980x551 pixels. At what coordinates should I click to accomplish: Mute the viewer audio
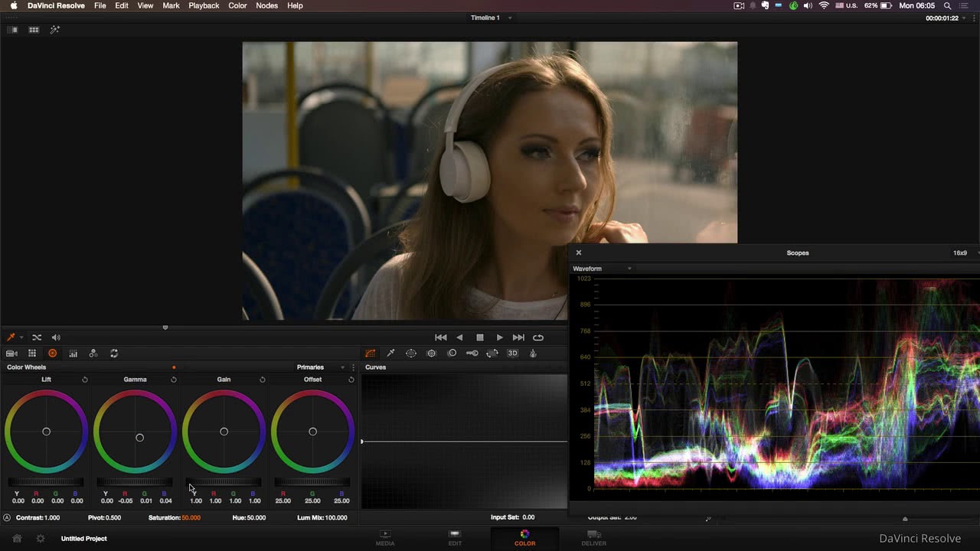point(56,337)
